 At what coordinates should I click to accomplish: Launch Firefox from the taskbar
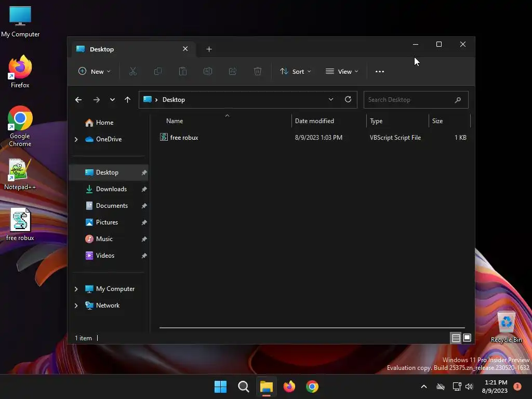coord(289,387)
